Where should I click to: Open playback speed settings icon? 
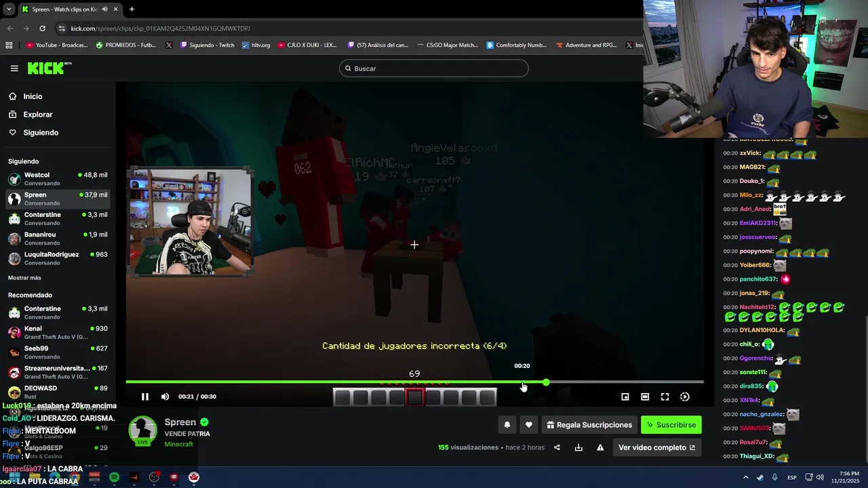point(685,396)
